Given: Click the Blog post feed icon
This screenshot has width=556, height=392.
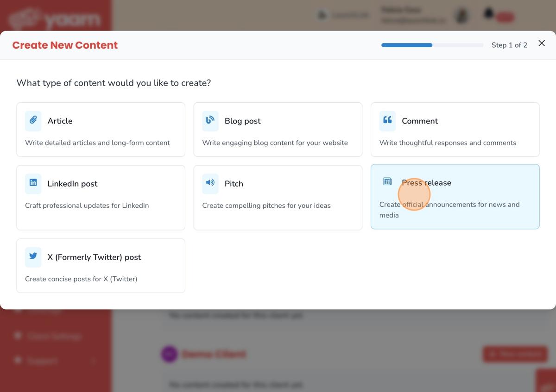Looking at the screenshot, I should [210, 120].
